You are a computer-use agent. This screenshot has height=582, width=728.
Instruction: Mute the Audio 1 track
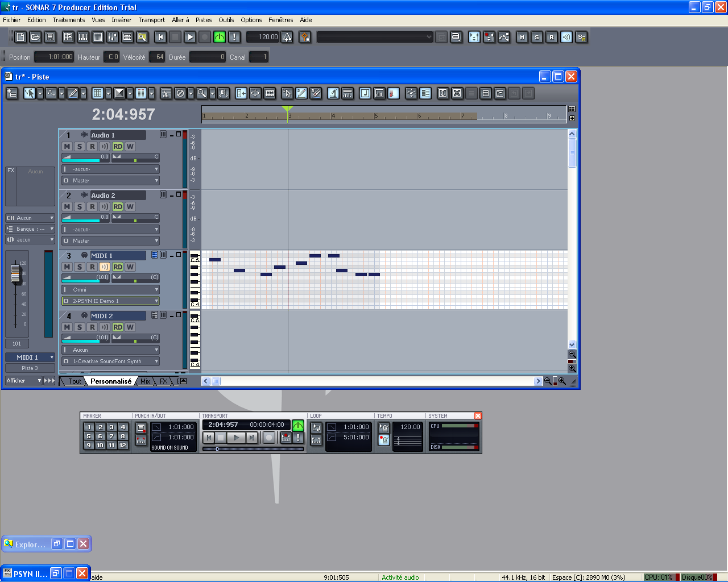[67, 147]
